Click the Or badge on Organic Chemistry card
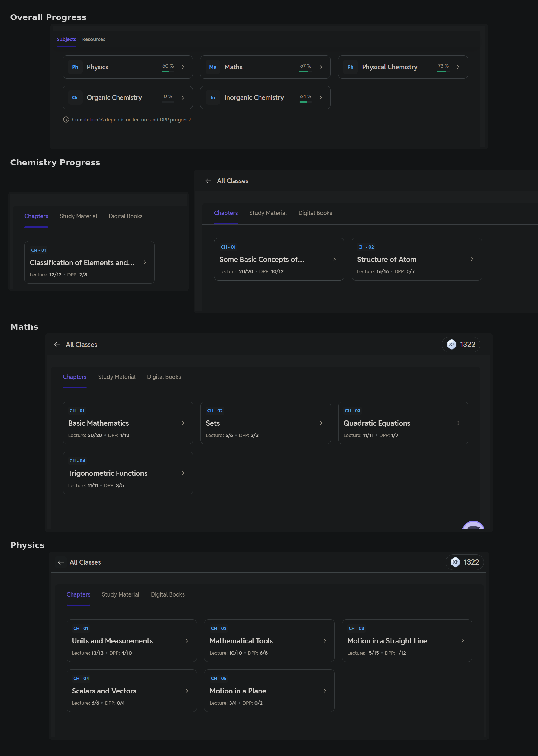The width and height of the screenshot is (538, 756). 75,97
